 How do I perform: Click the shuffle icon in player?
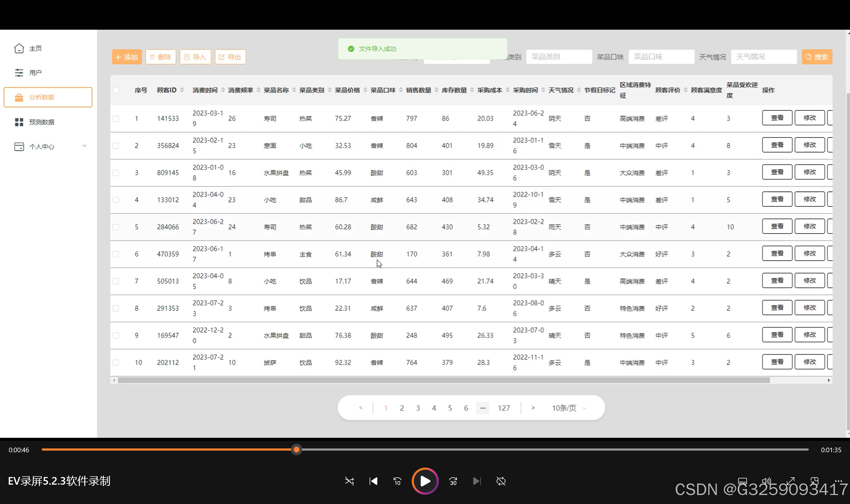point(349,481)
